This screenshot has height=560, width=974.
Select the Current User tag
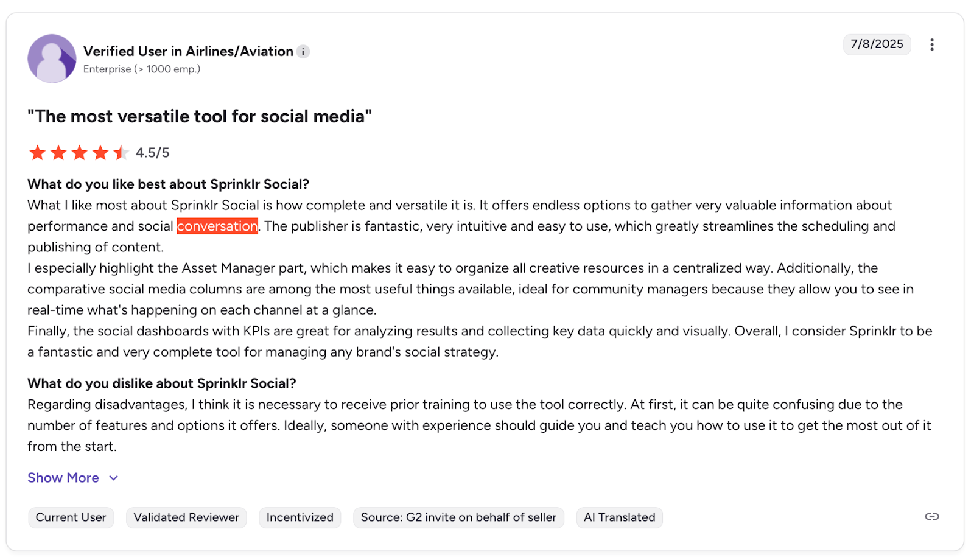71,517
